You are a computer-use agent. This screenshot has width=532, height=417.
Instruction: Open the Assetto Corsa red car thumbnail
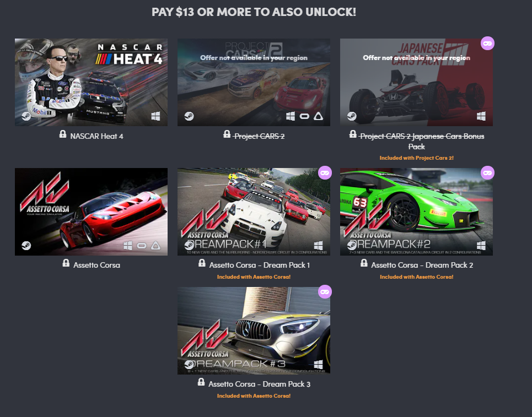(x=92, y=212)
